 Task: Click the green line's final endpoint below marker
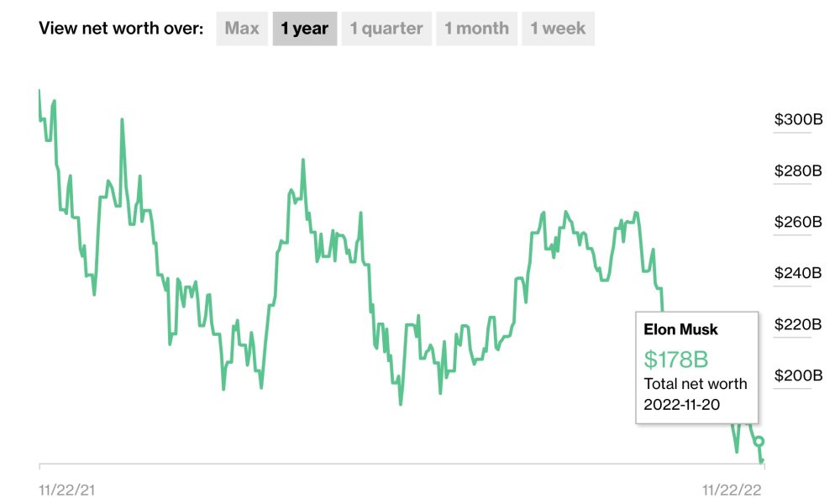(761, 461)
